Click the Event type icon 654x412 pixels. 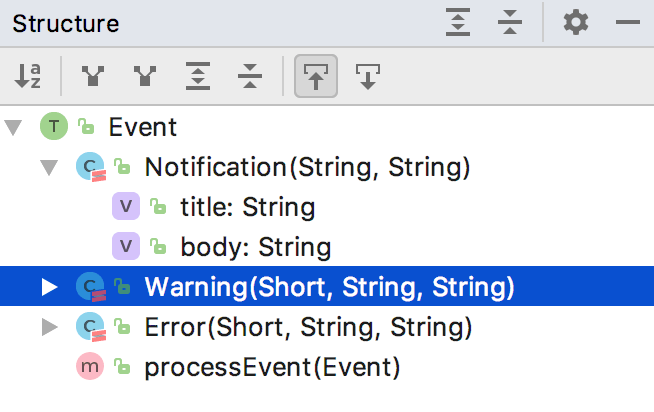54,126
